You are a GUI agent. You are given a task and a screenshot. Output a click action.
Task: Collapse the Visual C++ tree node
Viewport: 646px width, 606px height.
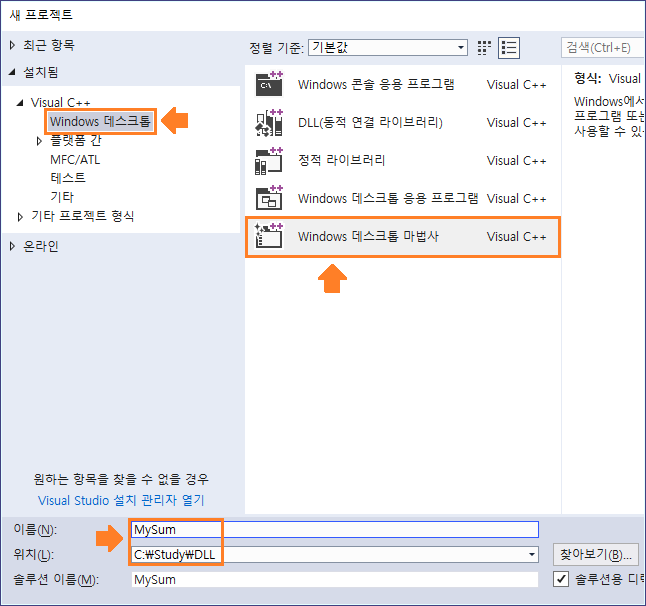click(20, 103)
